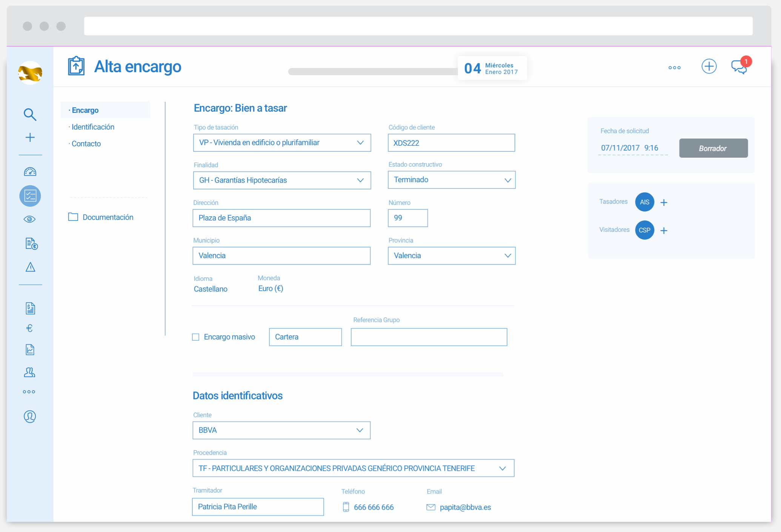Viewport: 781px width, 532px height.
Task: Click the three dots more icon in sidebar
Action: click(29, 392)
